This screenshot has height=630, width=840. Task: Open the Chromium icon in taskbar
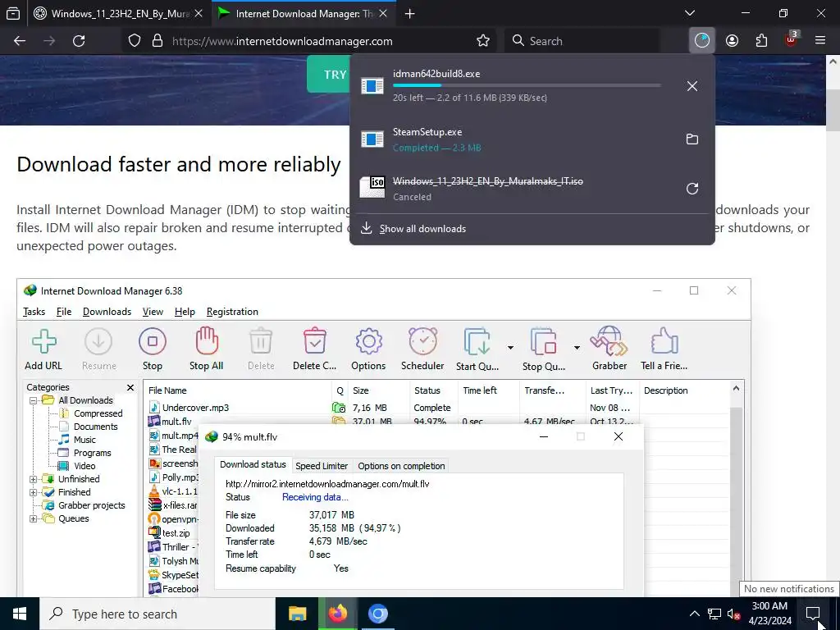(x=377, y=614)
